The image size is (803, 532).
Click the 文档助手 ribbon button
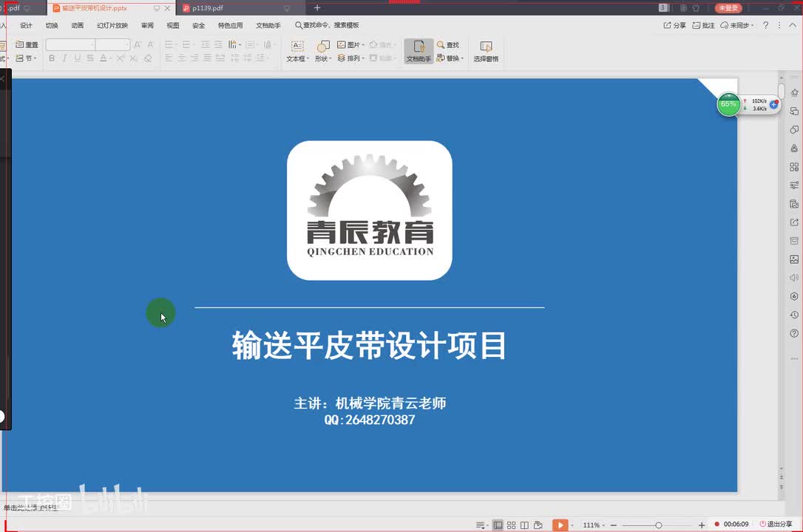[419, 51]
